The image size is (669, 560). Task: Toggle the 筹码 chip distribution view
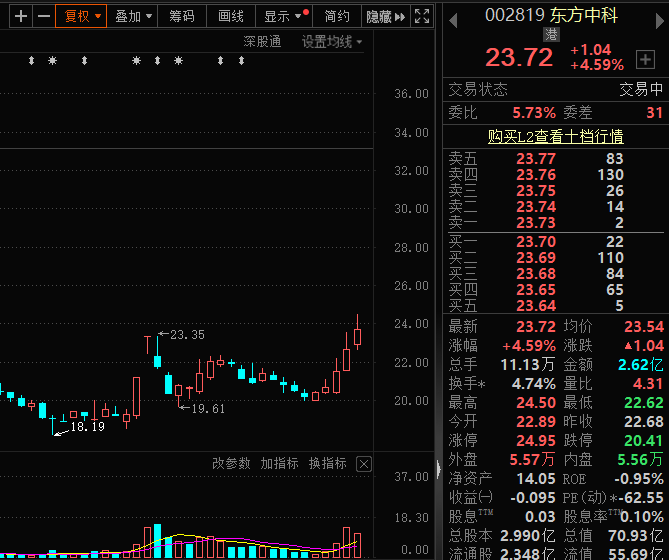click(x=182, y=16)
